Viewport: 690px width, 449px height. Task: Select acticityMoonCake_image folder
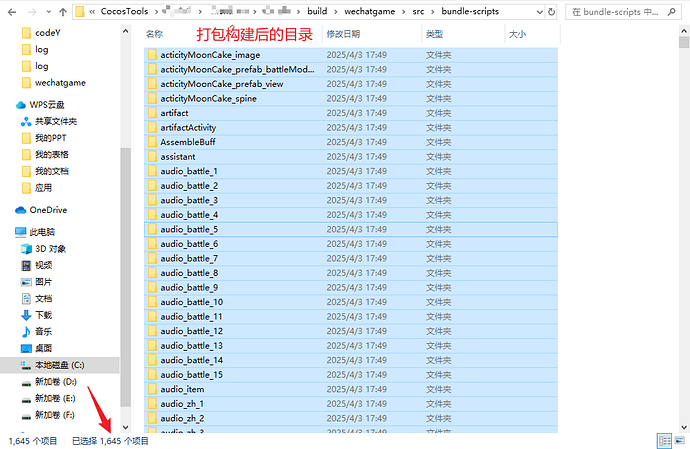coord(351,55)
